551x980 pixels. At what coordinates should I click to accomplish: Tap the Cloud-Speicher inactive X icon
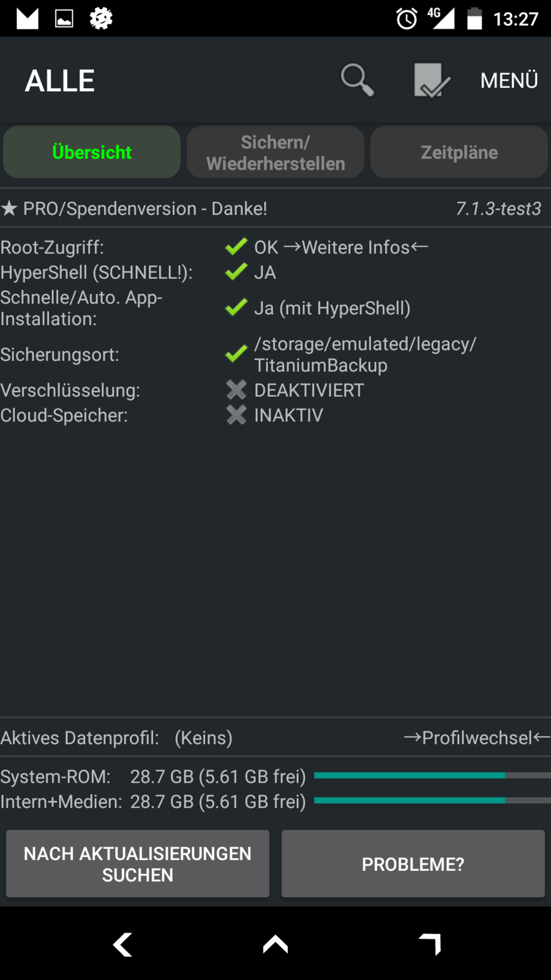236,415
